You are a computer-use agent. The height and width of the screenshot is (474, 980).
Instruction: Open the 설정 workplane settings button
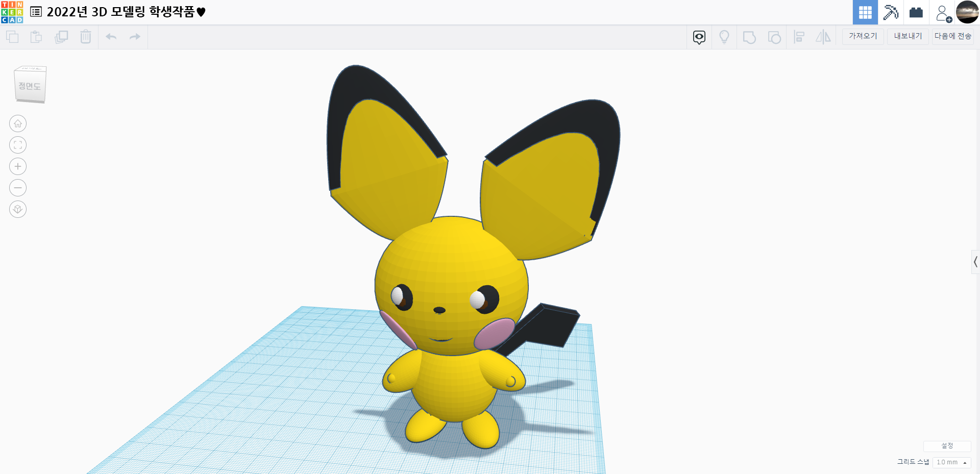[947, 446]
